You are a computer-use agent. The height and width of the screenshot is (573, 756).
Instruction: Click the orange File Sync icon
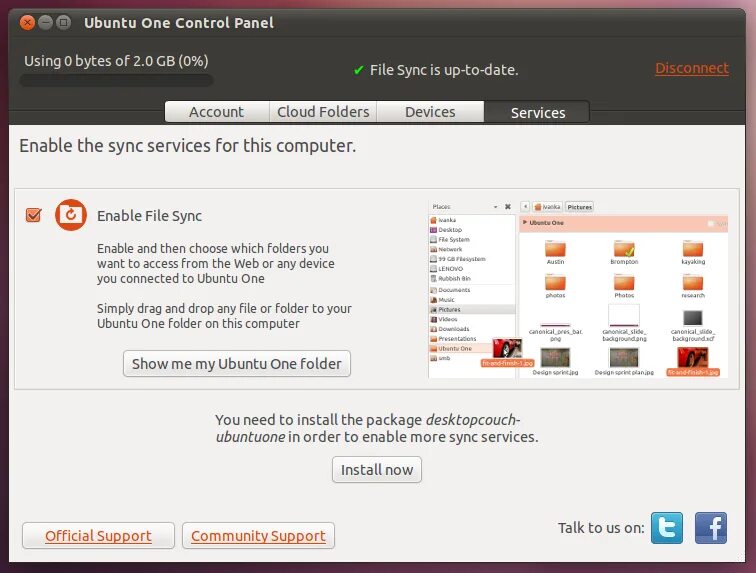71,215
